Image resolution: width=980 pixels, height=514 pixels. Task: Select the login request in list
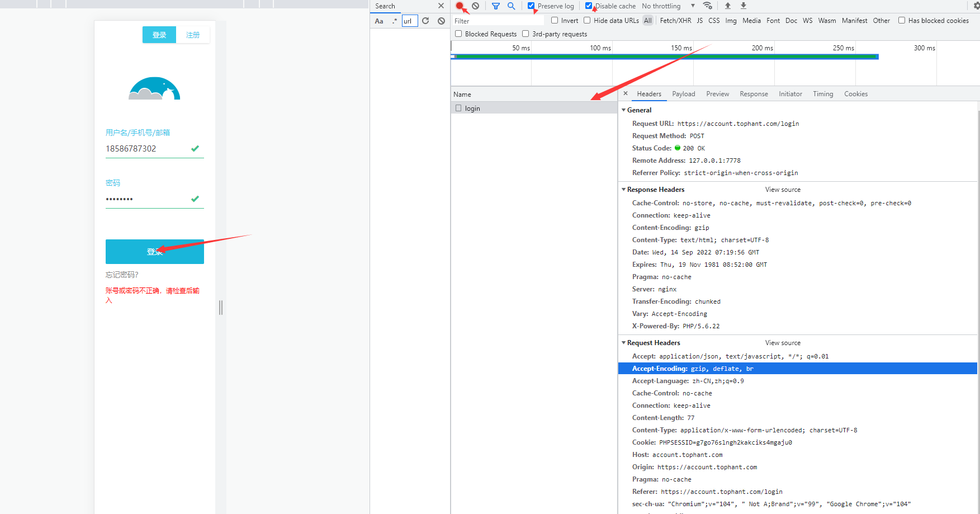[534, 109]
